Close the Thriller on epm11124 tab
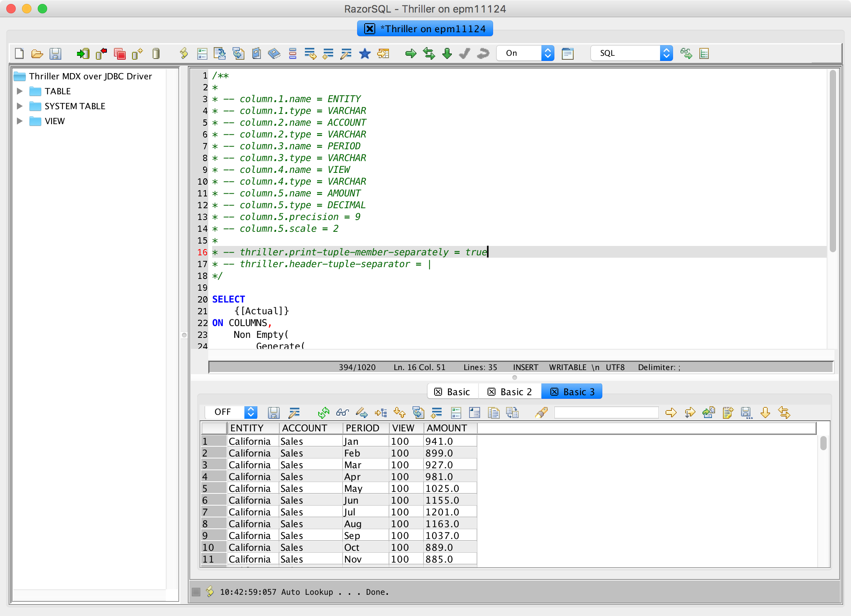Screen dimensions: 851x616 click(x=370, y=29)
